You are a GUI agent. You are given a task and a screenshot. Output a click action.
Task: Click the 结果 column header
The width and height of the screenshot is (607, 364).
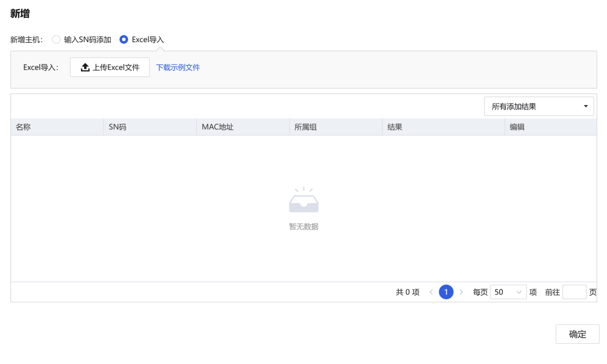pyautogui.click(x=395, y=127)
